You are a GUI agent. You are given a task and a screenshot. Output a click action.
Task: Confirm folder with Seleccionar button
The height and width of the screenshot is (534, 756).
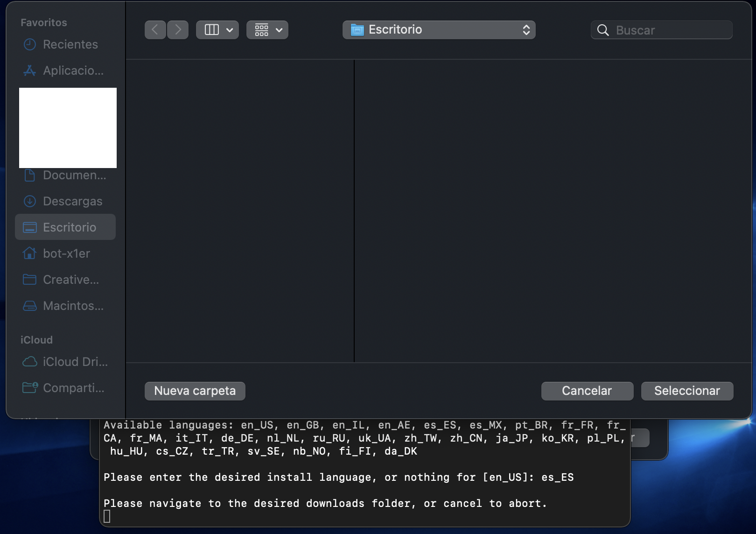tap(687, 391)
